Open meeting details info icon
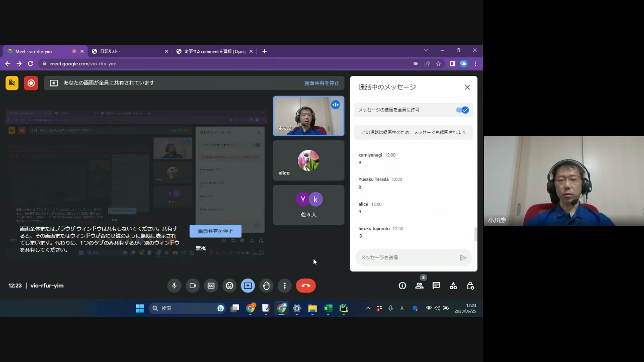The image size is (644, 362). 402,286
